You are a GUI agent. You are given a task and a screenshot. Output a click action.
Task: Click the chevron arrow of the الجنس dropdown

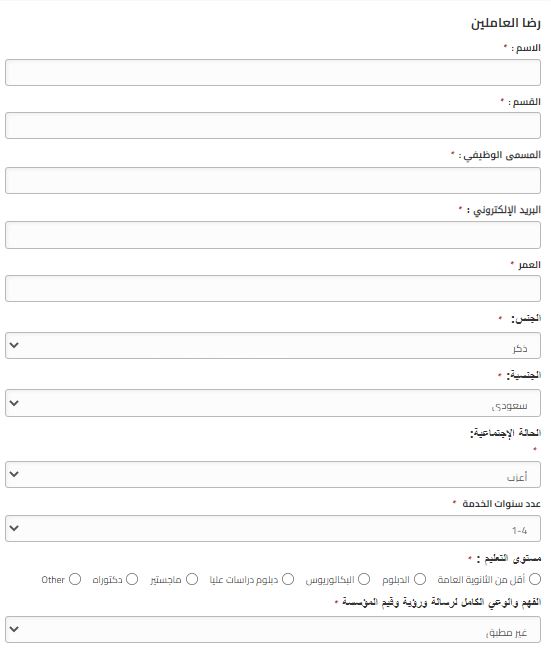point(14,345)
